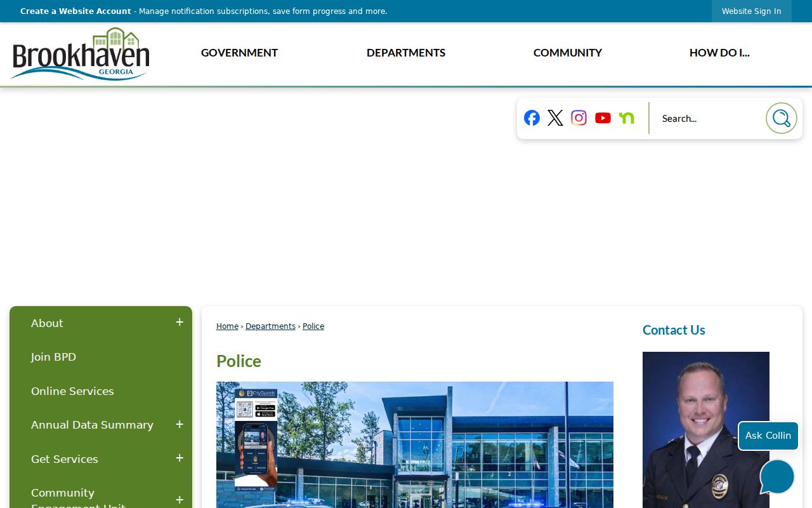Open the Join BPD sidebar link
812x508 pixels.
pos(53,357)
